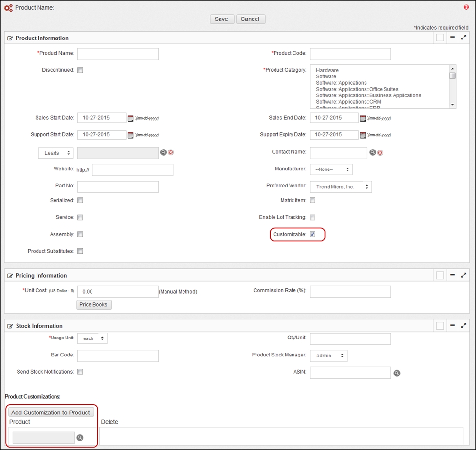Open Price Books button

click(x=94, y=305)
